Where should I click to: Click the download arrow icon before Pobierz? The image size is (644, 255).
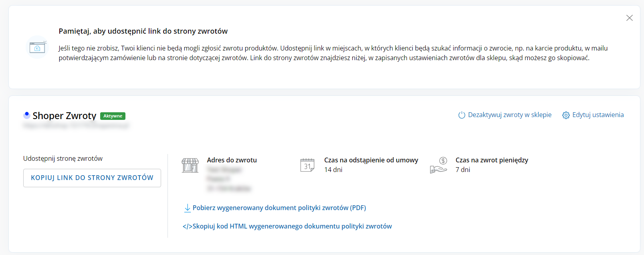coord(187,208)
